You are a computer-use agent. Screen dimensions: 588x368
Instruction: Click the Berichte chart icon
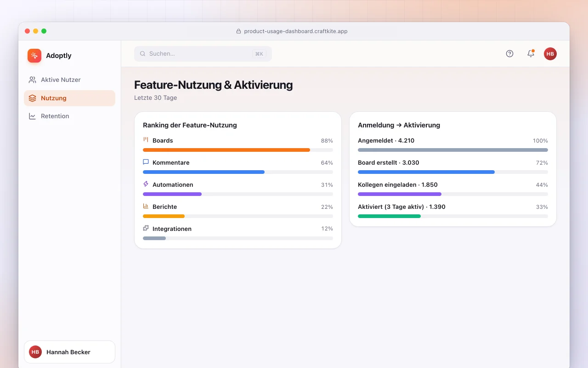pos(146,206)
